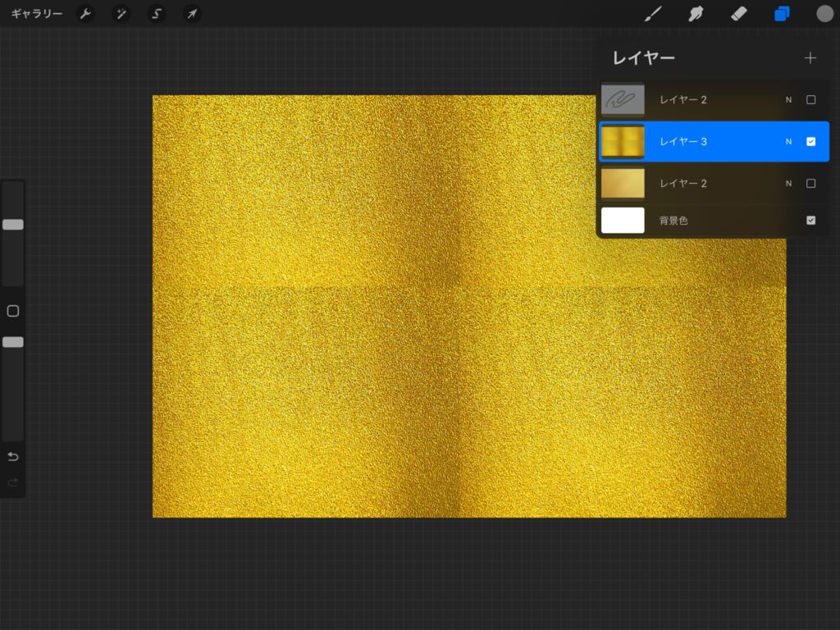Viewport: 840px width, 630px height.
Task: Add a new layer with plus icon
Action: [x=810, y=58]
